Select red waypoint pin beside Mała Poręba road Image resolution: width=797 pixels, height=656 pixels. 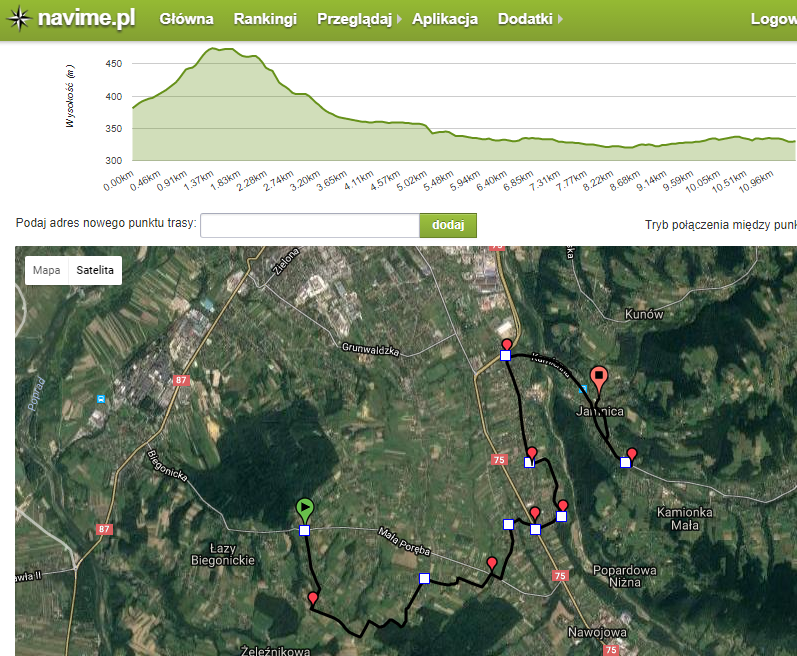click(x=491, y=564)
